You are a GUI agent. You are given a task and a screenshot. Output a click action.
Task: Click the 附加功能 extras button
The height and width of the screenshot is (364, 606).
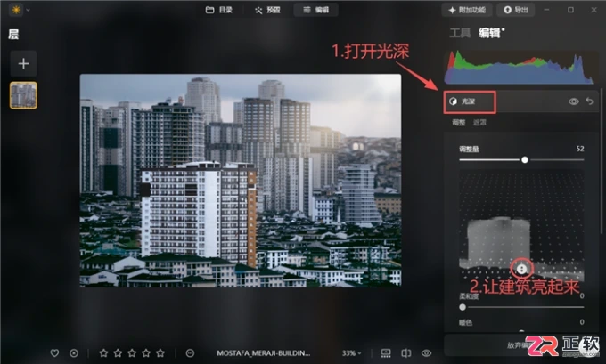(x=467, y=10)
